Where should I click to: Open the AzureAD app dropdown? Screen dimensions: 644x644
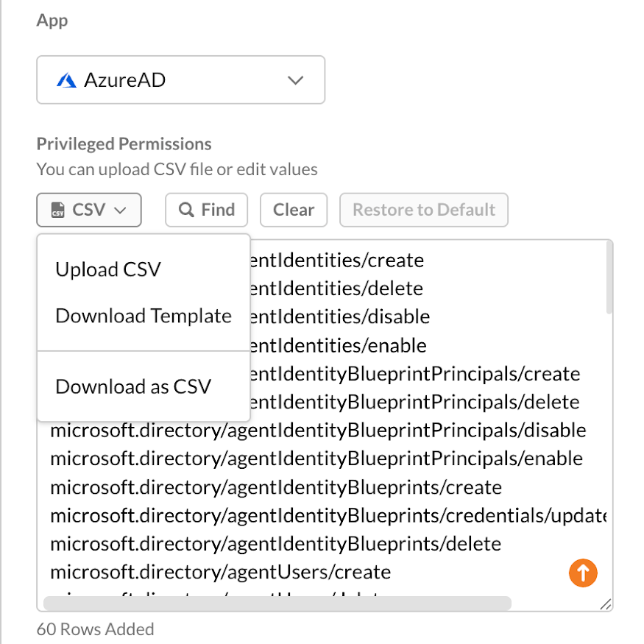tap(181, 79)
